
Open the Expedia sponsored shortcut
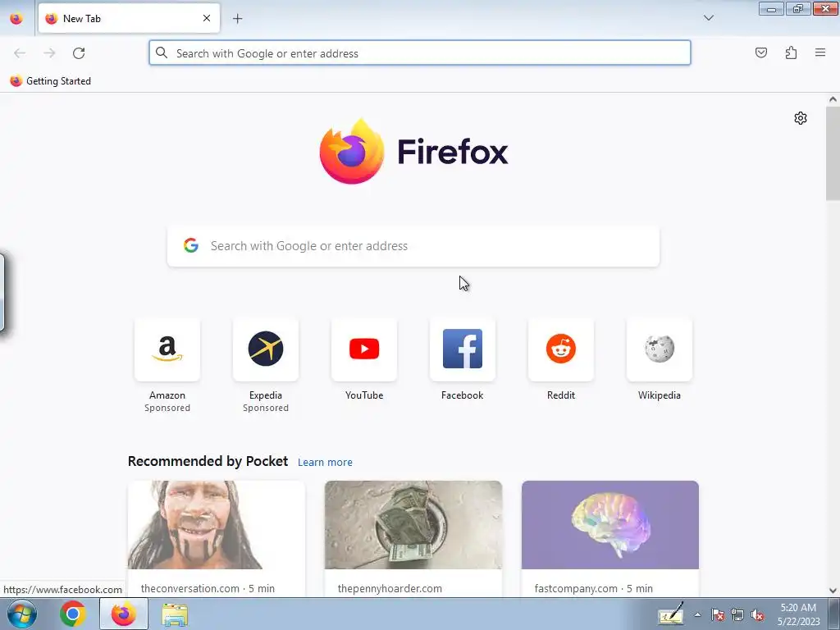pos(266,349)
